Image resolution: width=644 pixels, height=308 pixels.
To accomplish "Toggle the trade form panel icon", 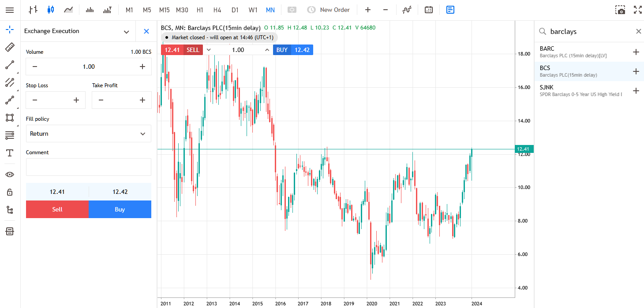I will click(x=450, y=10).
